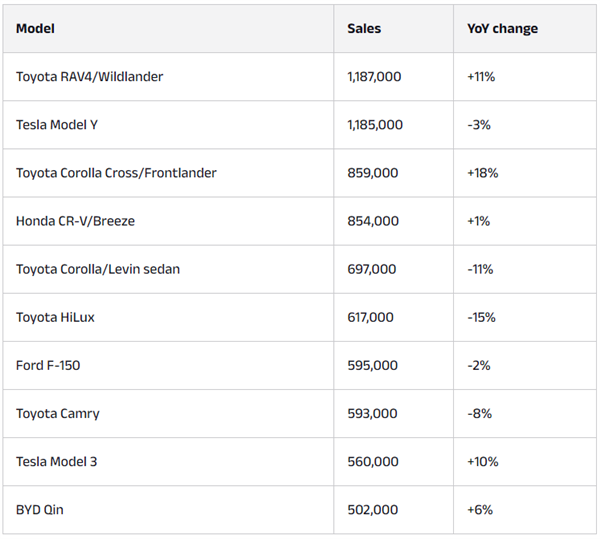The height and width of the screenshot is (539, 600).
Task: Select the 859,000 sales cell
Action: pos(372,173)
